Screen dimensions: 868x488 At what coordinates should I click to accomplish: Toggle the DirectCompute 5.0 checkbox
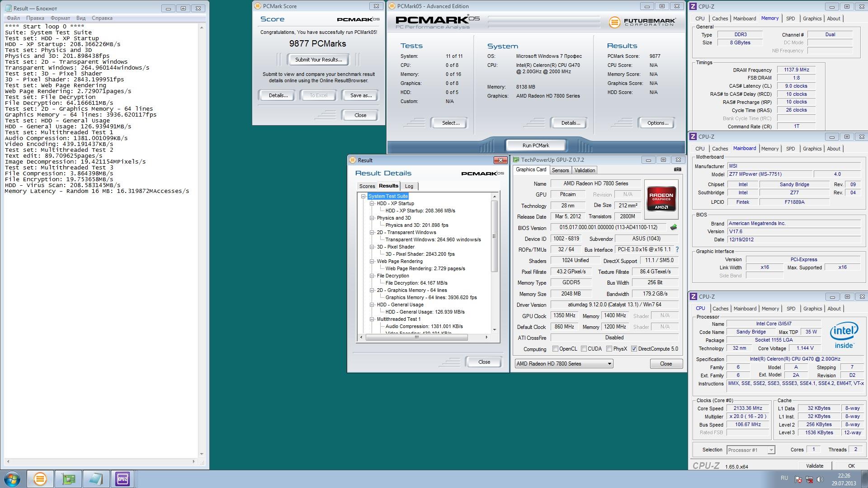point(634,349)
